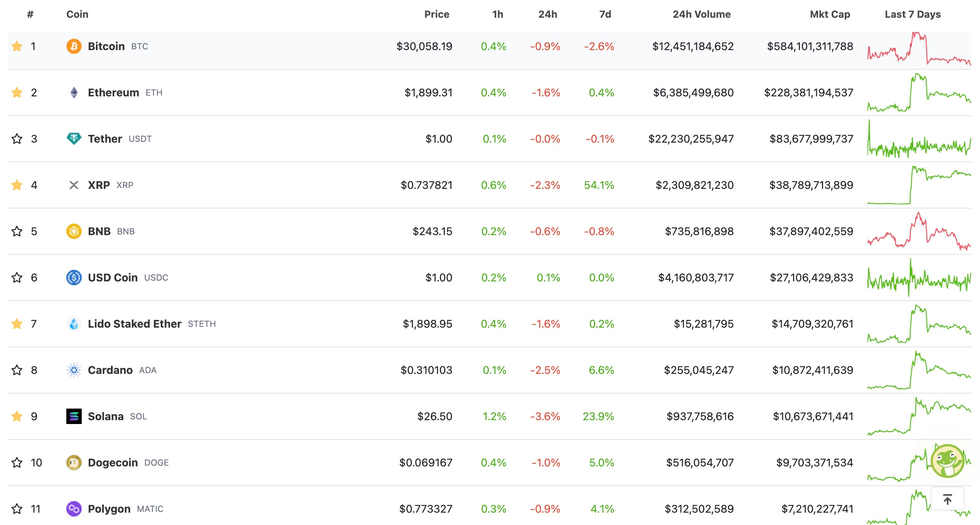Viewport: 980px width, 525px height.
Task: Add Tether to favorites star
Action: pos(17,139)
